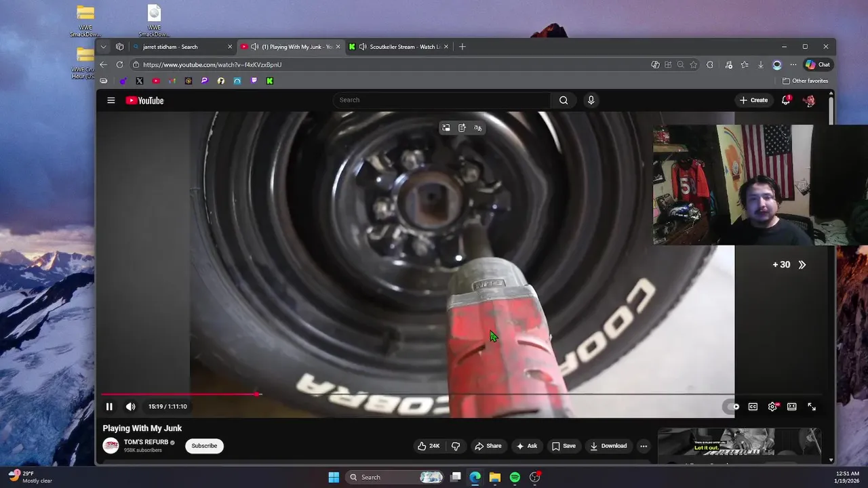868x488 pixels.
Task: Go to the YouTube home logo
Action: click(144, 100)
